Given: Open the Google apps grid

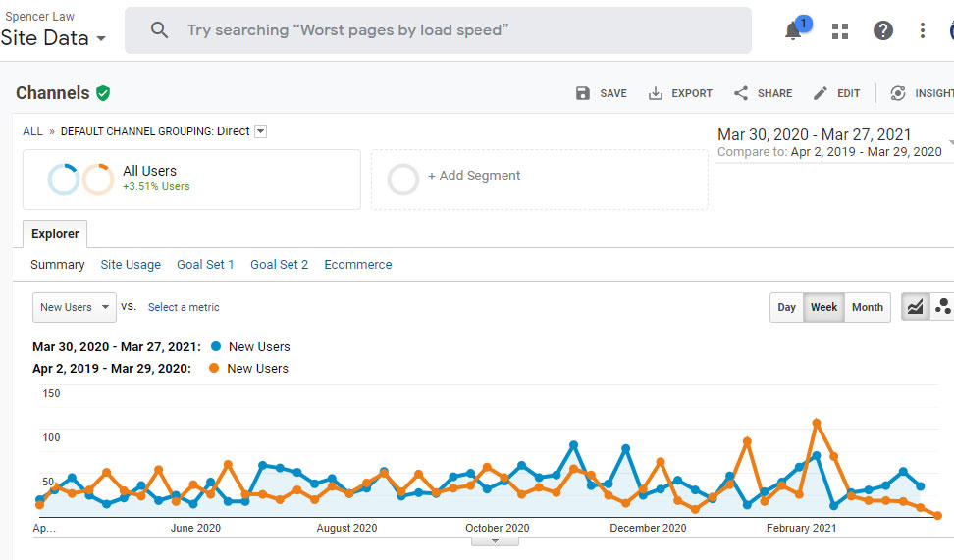Looking at the screenshot, I should (x=839, y=30).
